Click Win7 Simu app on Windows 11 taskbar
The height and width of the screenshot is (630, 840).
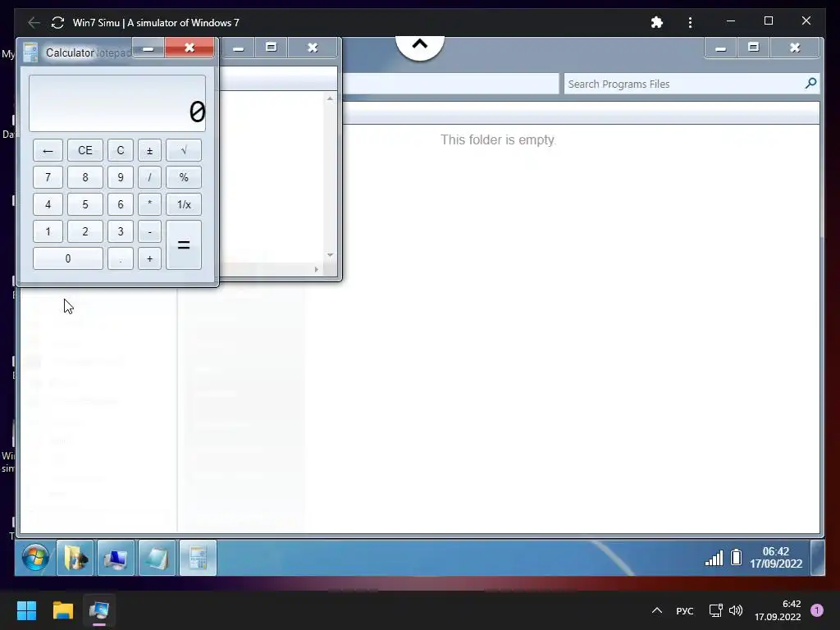pos(99,610)
